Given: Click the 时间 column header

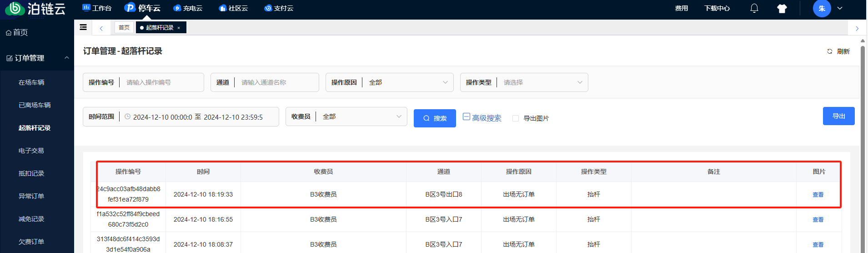Looking at the screenshot, I should point(203,172).
